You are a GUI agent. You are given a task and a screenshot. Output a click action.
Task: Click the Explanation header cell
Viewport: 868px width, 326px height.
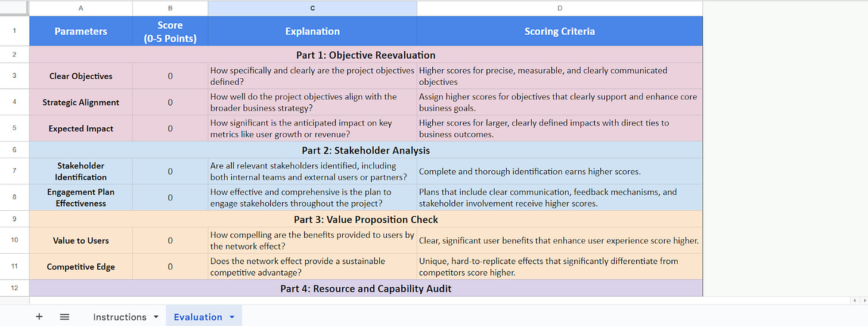click(312, 31)
